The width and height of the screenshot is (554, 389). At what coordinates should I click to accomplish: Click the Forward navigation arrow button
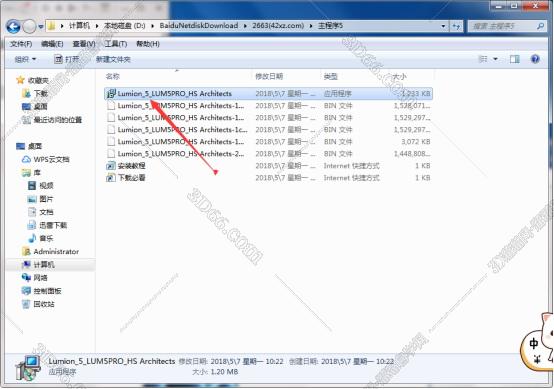29,26
